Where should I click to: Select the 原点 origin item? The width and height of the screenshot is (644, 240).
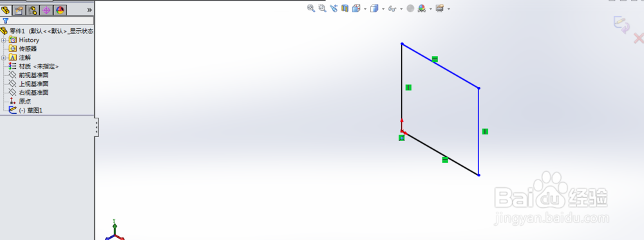click(24, 101)
